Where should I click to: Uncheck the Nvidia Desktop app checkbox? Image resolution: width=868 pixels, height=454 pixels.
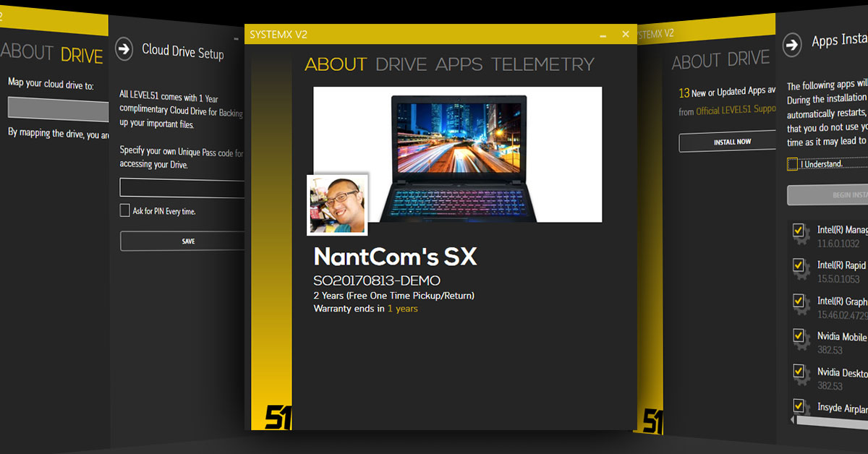click(x=799, y=372)
